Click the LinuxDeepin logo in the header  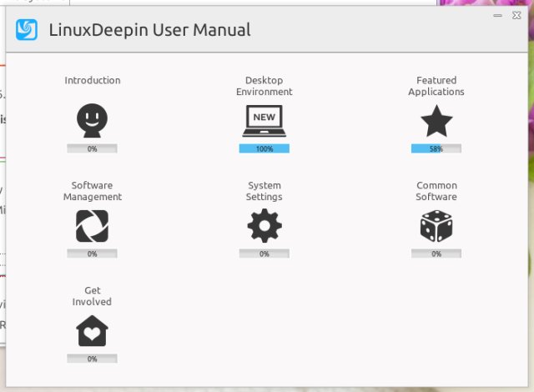point(27,30)
